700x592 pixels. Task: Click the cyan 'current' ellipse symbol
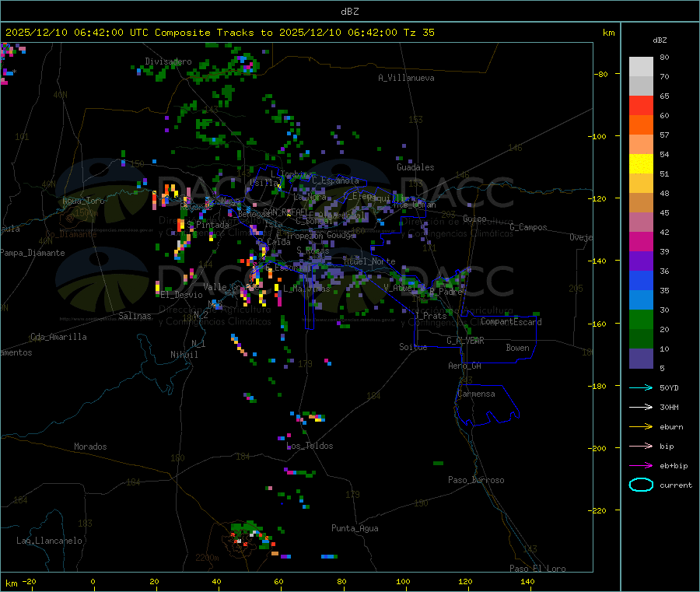click(x=641, y=485)
